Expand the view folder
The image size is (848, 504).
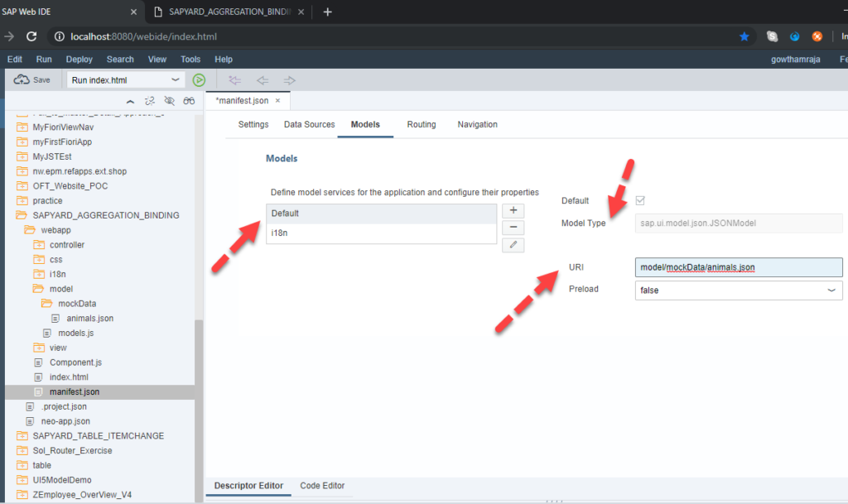tap(38, 348)
